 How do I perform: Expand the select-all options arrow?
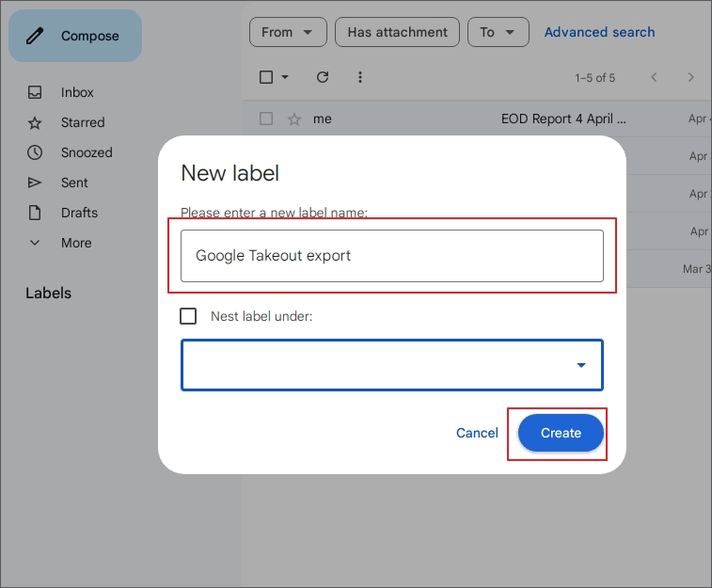click(285, 77)
